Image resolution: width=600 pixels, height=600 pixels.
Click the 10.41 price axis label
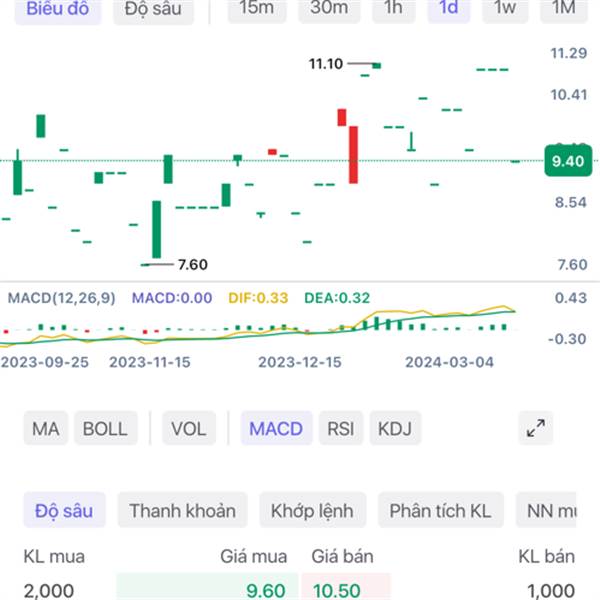coord(569,95)
